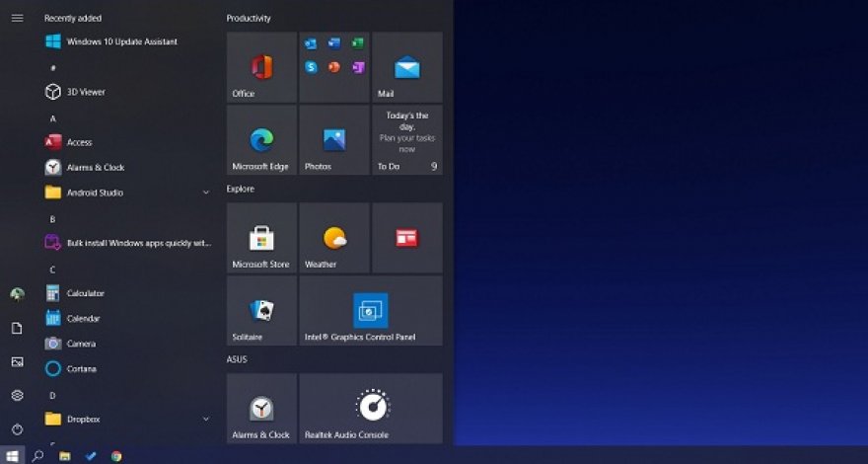This screenshot has height=464, width=868.
Task: Open the Office tile
Action: point(261,67)
